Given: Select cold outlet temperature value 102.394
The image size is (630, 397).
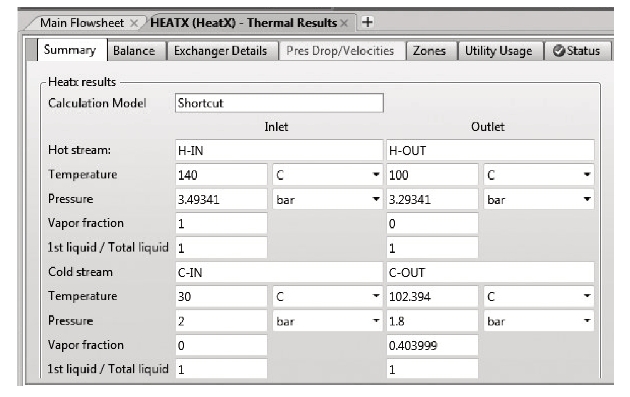Looking at the screenshot, I should [x=432, y=297].
